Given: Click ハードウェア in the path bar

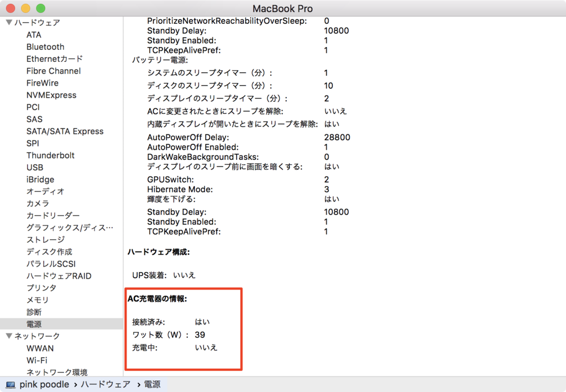Looking at the screenshot, I should coord(106,384).
